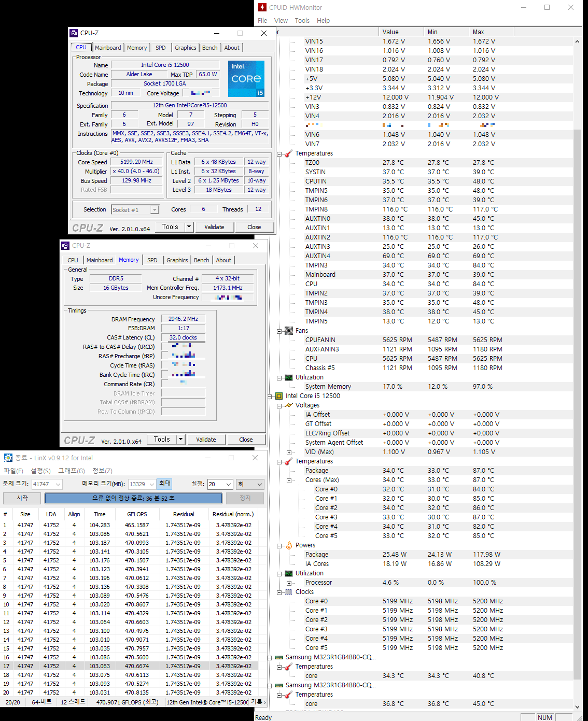Collapse the Clocks node
The image size is (588, 721).
(x=279, y=592)
